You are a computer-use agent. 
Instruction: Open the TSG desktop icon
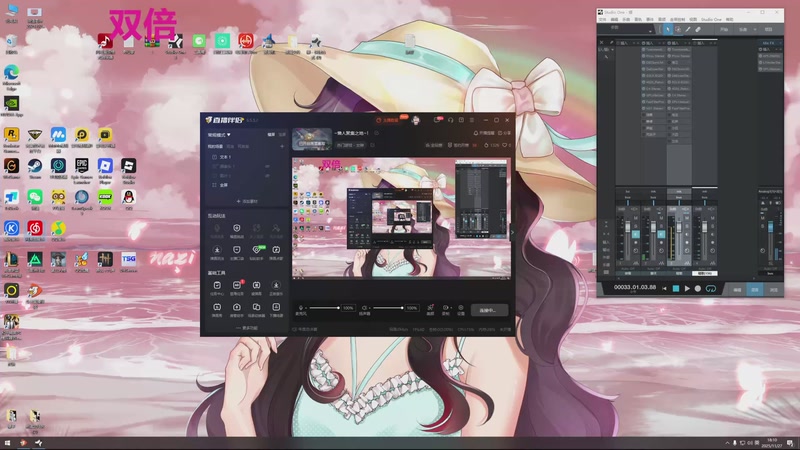pyautogui.click(x=128, y=261)
